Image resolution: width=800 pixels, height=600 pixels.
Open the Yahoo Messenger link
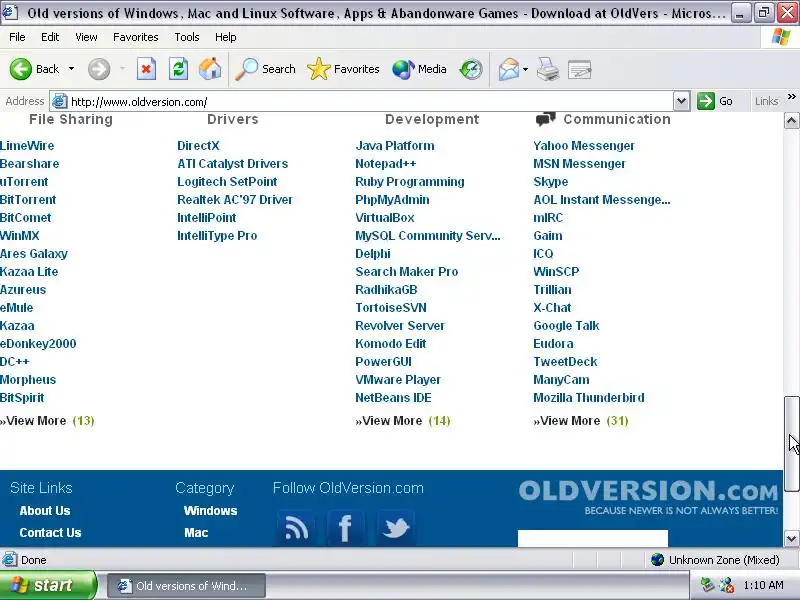coord(584,145)
